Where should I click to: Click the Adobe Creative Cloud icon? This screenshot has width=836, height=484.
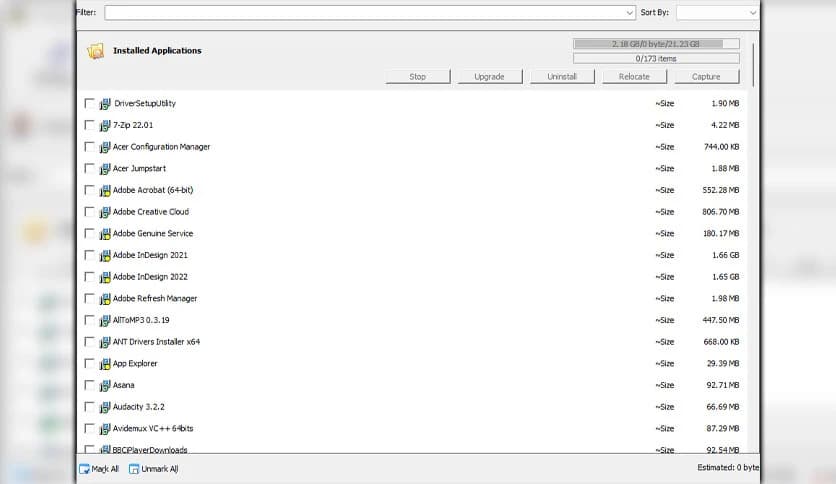(105, 212)
